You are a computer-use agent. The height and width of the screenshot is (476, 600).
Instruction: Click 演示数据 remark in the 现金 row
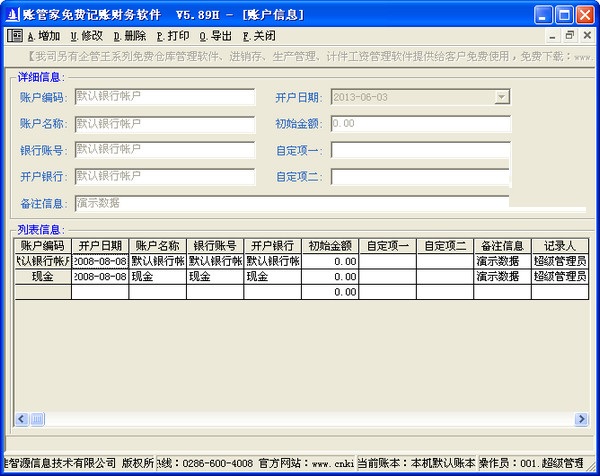(502, 276)
